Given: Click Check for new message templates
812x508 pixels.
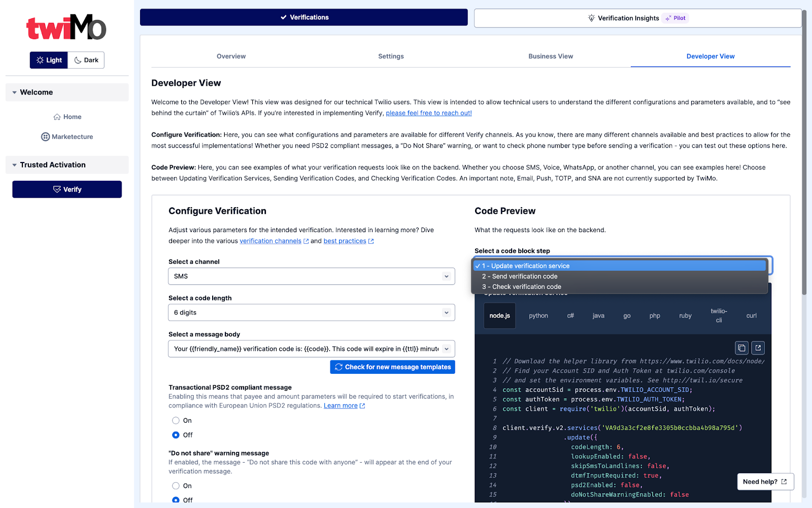Looking at the screenshot, I should pos(392,367).
